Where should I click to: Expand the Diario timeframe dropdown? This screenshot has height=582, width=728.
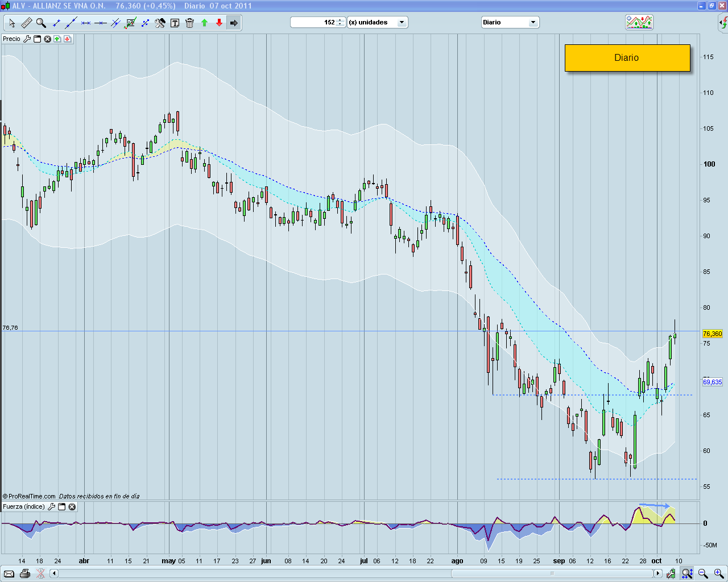coord(533,23)
